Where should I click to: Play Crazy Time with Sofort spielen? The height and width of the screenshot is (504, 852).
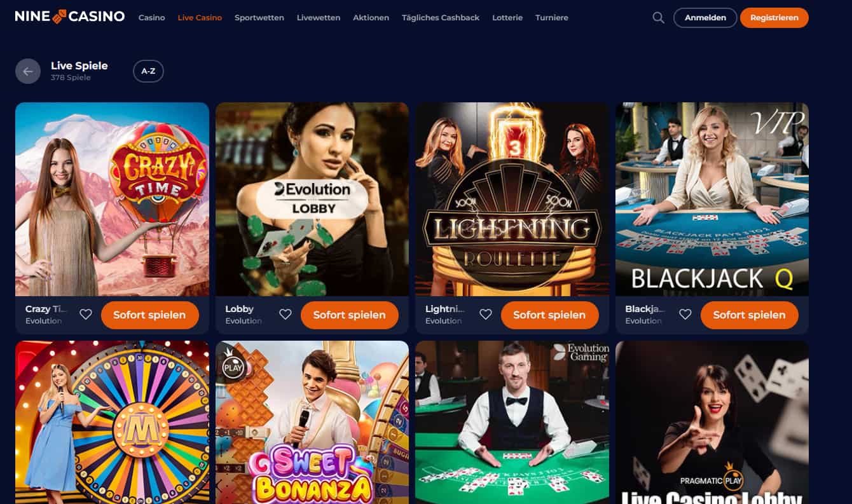coord(149,315)
